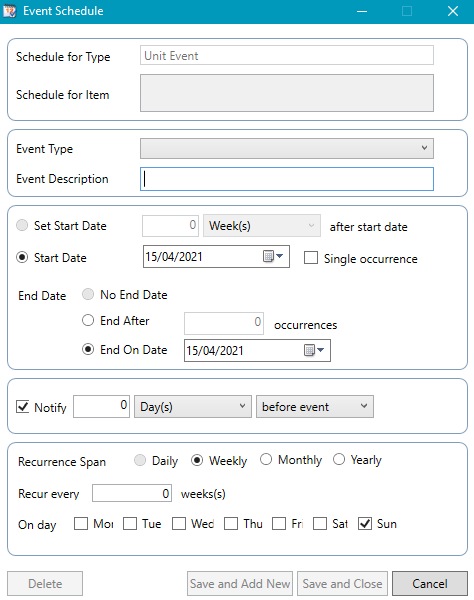The width and height of the screenshot is (474, 600).
Task: Open the Notify Day(s) unit dropdown
Action: tap(193, 406)
